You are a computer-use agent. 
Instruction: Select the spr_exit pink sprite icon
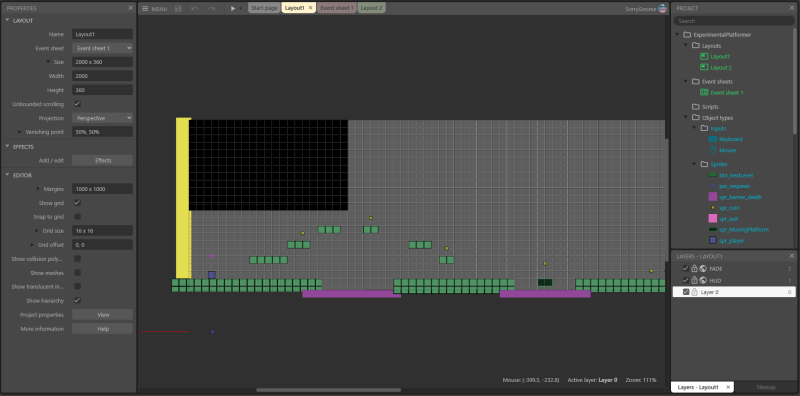713,218
